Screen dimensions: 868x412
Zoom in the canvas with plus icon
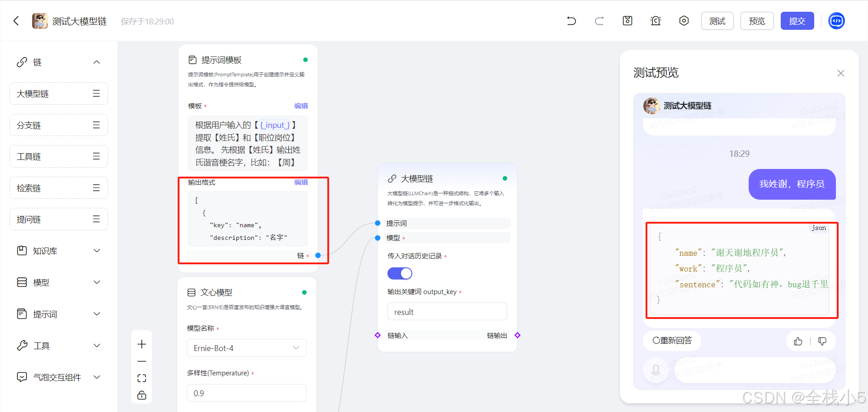pyautogui.click(x=142, y=344)
